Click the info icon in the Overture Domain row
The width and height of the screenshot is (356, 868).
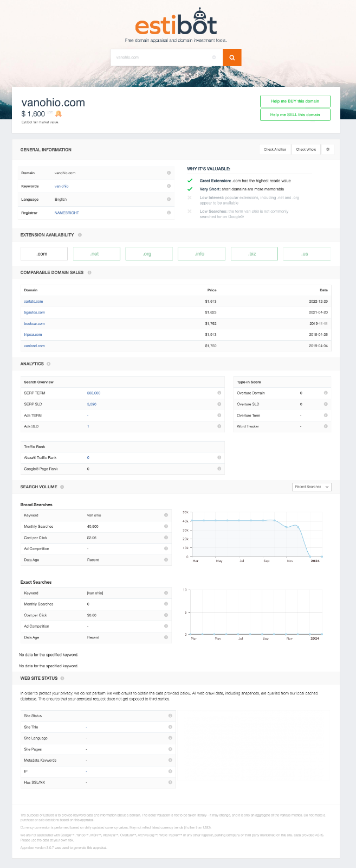pyautogui.click(x=326, y=393)
